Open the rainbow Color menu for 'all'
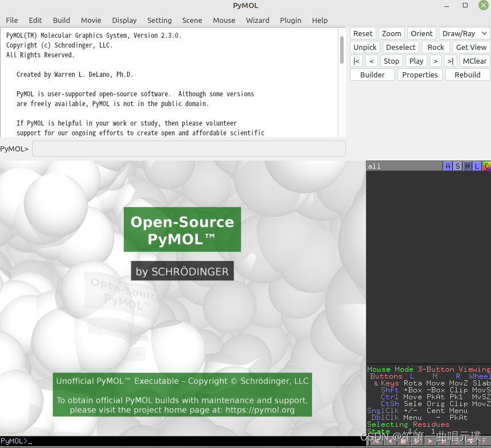 coord(486,166)
